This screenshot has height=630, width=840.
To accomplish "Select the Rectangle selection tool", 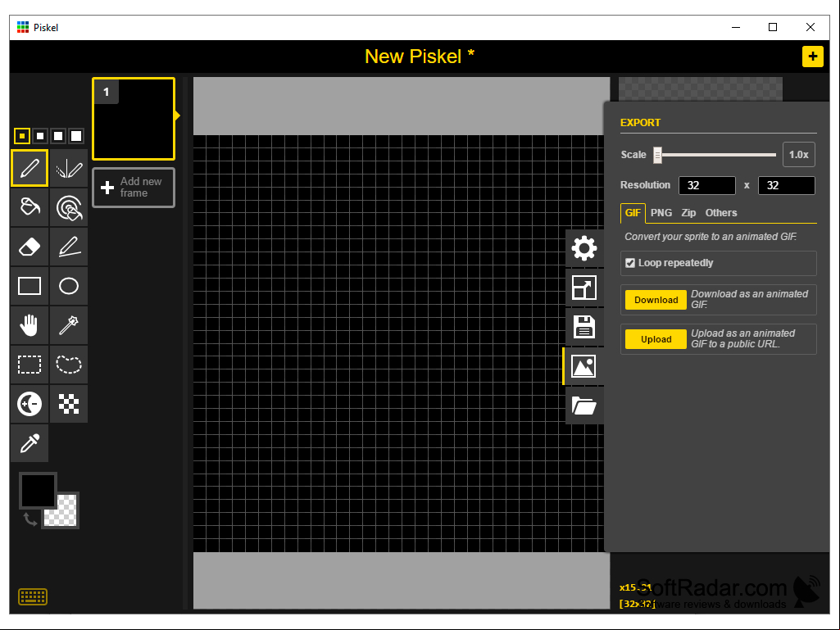I will (30, 365).
